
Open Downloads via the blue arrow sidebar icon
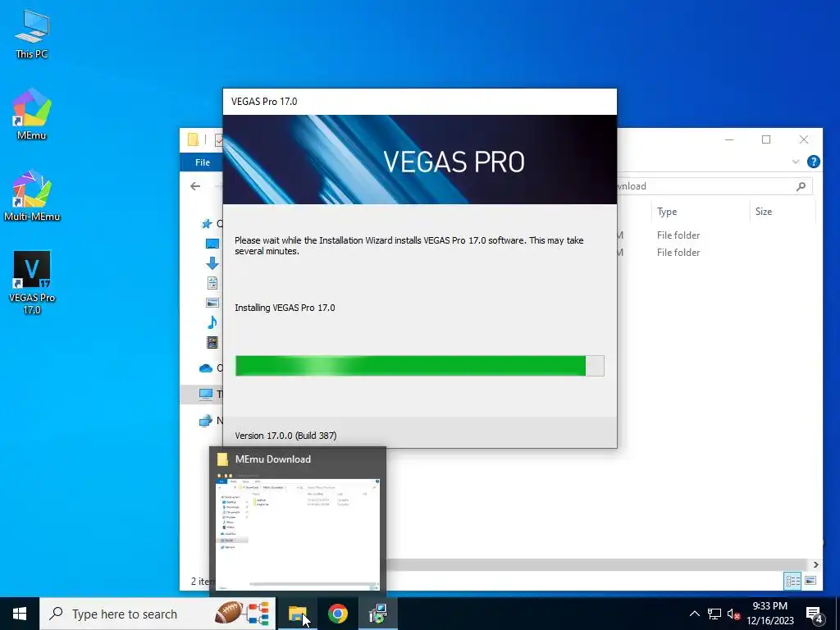(212, 263)
